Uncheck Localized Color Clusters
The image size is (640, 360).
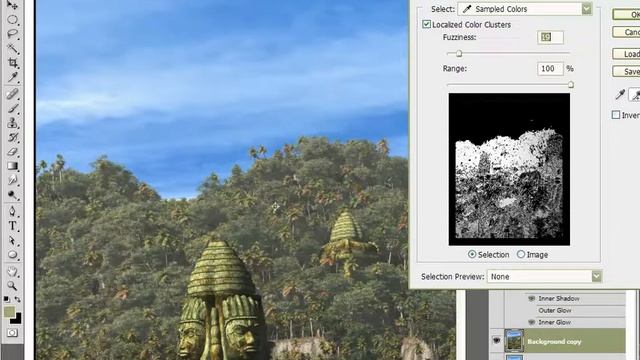pyautogui.click(x=427, y=24)
